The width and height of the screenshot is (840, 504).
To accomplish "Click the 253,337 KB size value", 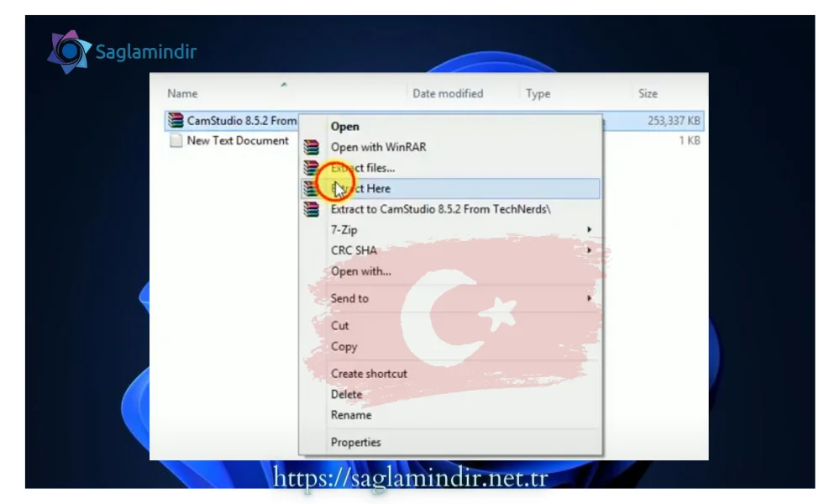I will pyautogui.click(x=674, y=121).
